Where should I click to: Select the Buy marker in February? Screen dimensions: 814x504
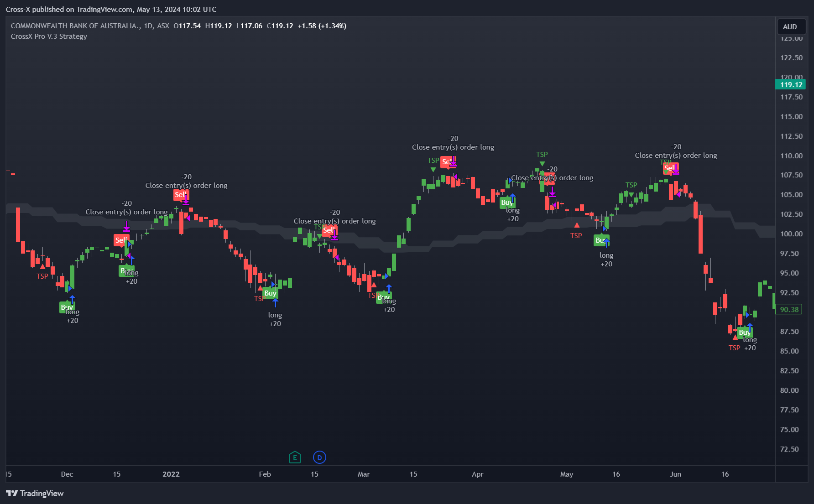270,293
